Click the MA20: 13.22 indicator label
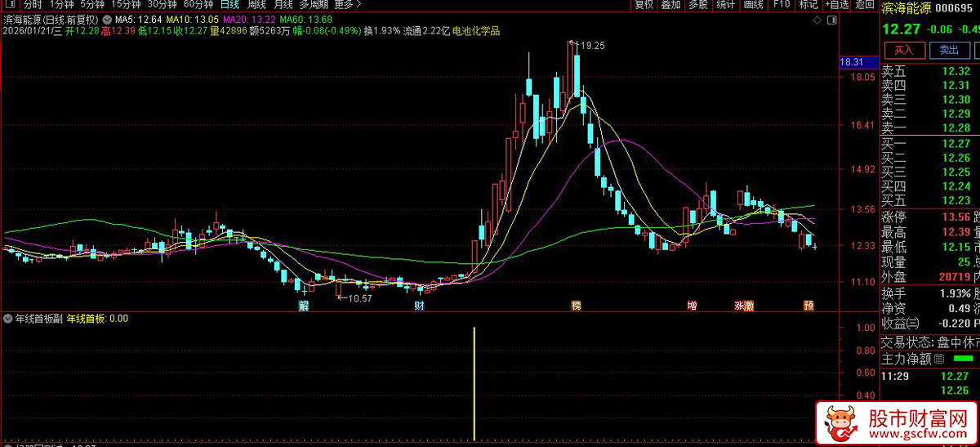This screenshot has height=447, width=980. tap(249, 19)
